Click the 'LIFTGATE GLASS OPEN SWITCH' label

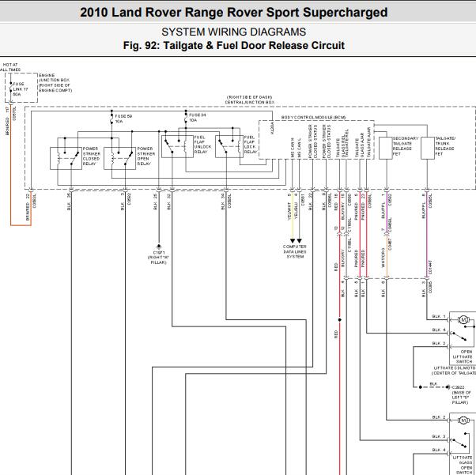pos(464,465)
